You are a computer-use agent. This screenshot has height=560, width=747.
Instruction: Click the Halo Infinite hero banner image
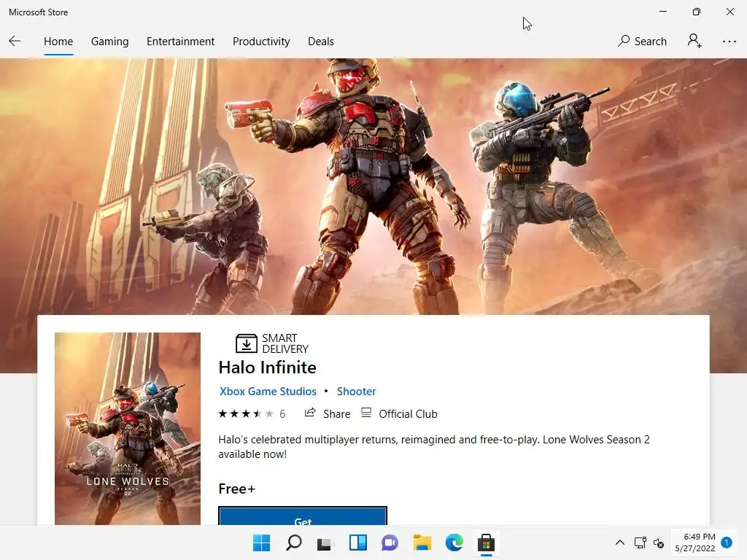pos(373,186)
